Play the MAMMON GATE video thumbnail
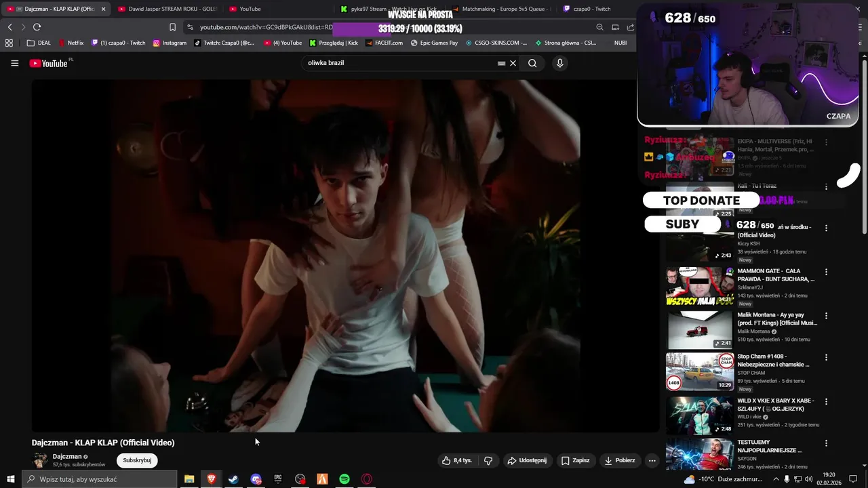The image size is (868, 488). [700, 286]
